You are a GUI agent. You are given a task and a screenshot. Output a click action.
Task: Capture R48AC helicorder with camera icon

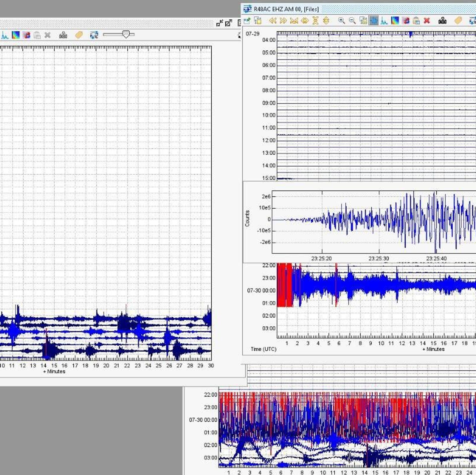pos(443,21)
